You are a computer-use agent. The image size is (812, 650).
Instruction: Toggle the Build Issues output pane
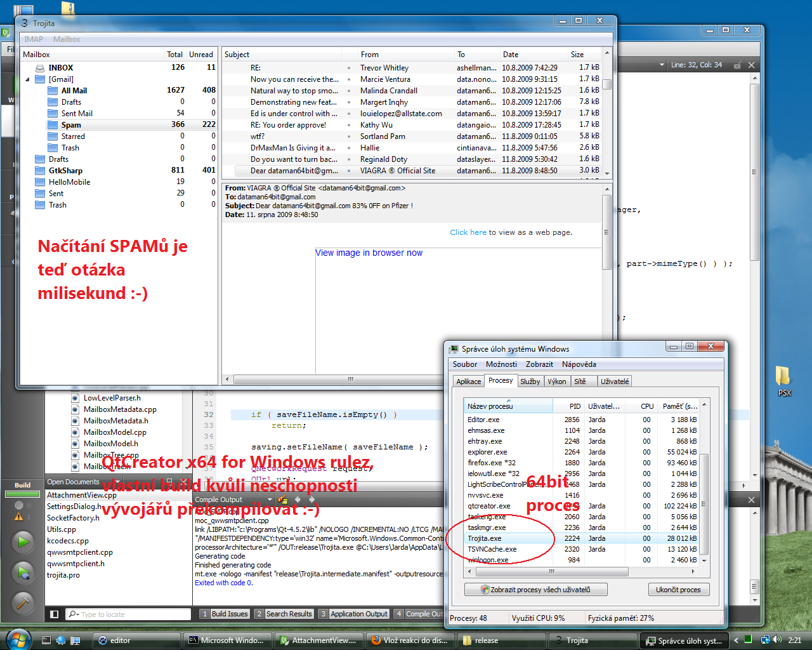coord(225,614)
